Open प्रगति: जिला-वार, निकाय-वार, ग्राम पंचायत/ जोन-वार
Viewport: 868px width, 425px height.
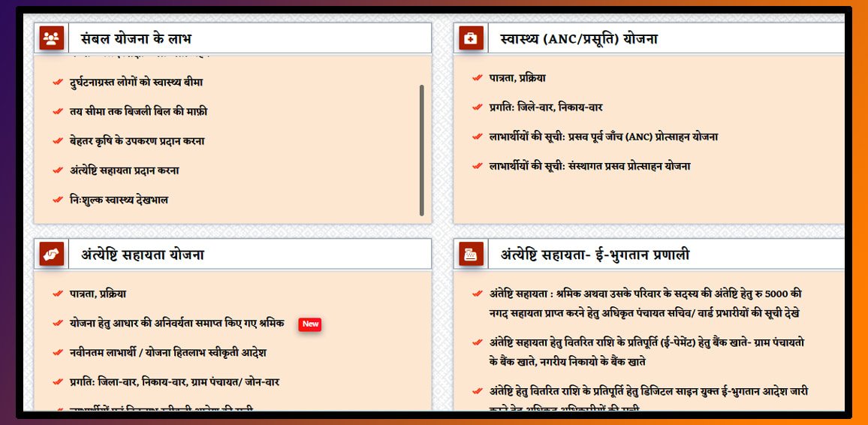tap(174, 382)
